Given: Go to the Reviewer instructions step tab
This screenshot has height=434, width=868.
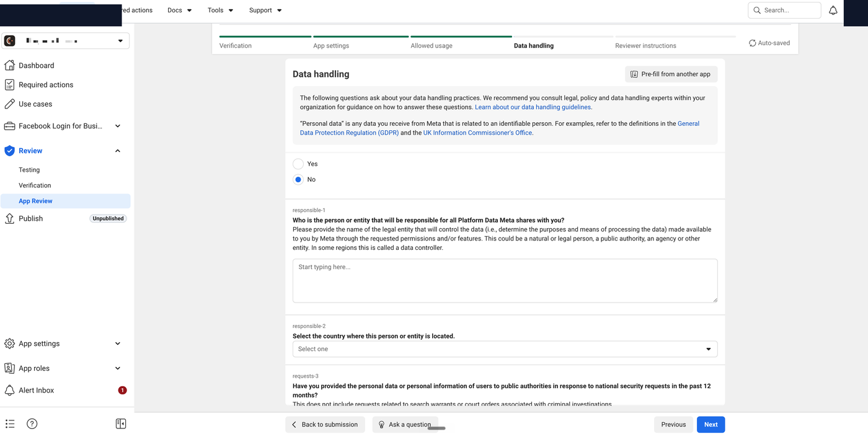Looking at the screenshot, I should pos(645,46).
